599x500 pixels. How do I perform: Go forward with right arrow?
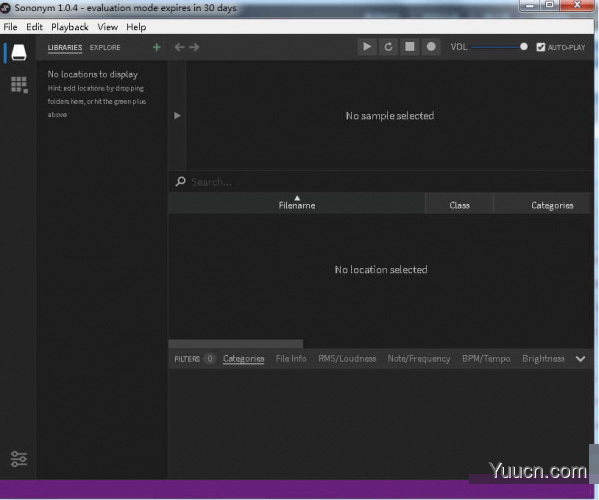[194, 47]
